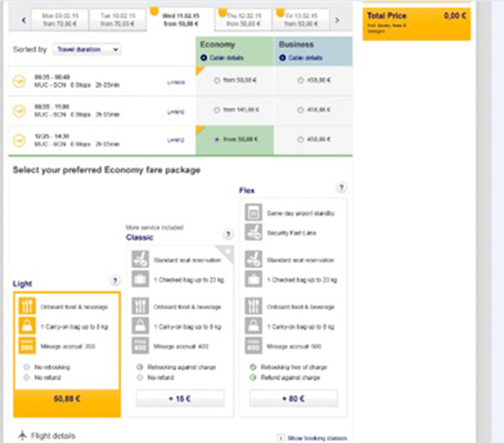Click the Light fare mileage accrual 200 icon
This screenshot has width=504, height=443.
coord(27,346)
